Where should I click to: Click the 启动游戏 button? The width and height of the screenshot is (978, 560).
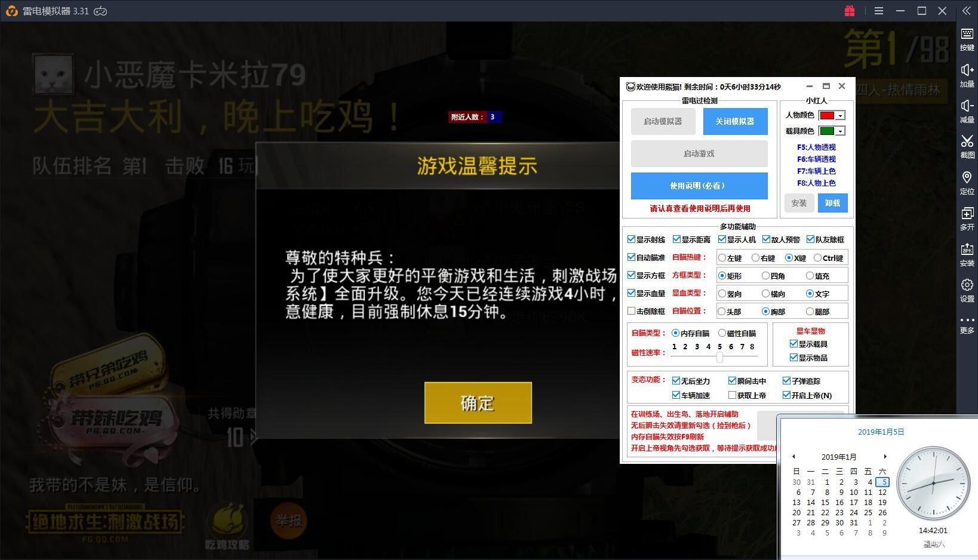[699, 153]
